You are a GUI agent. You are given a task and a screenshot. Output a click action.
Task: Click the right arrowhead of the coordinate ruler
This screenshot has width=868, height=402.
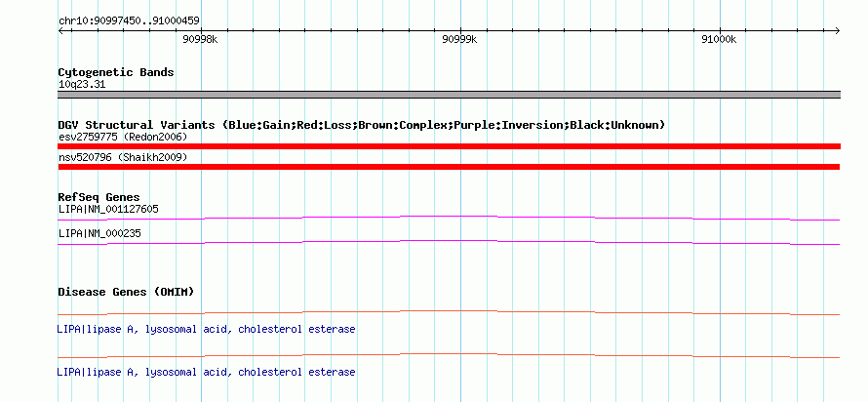coord(838,31)
